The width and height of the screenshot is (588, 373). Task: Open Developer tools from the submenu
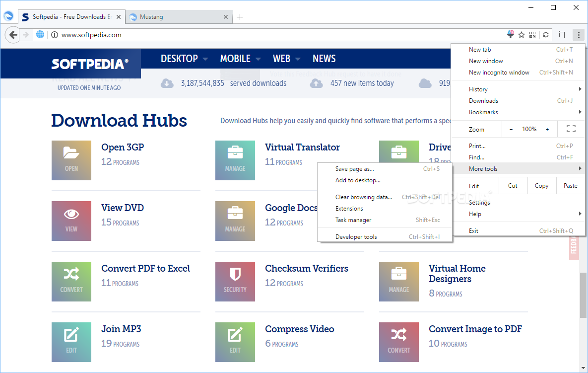pyautogui.click(x=385, y=237)
